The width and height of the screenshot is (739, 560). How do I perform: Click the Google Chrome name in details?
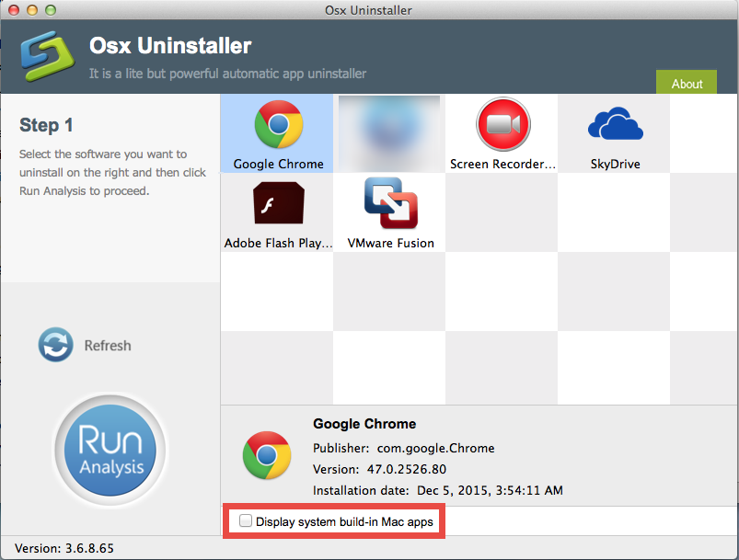point(364,424)
